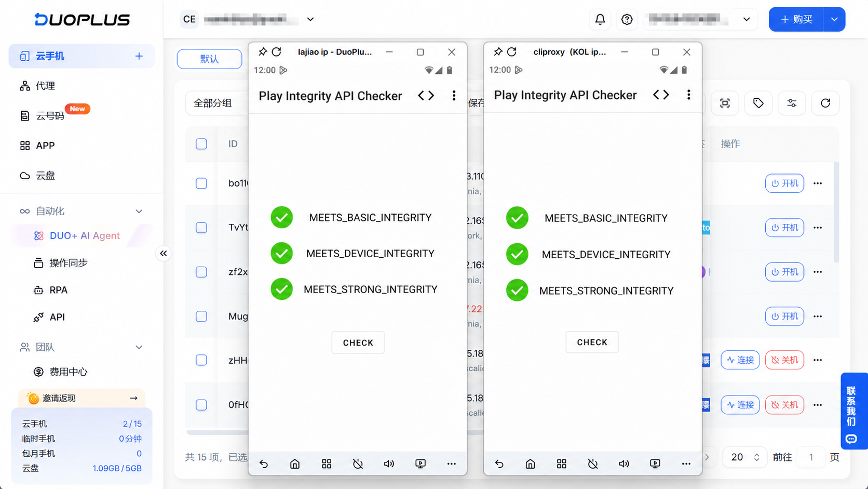Click volume icon in cliproxy toolbar
Viewport: 868px width, 489px height.
coord(624,464)
